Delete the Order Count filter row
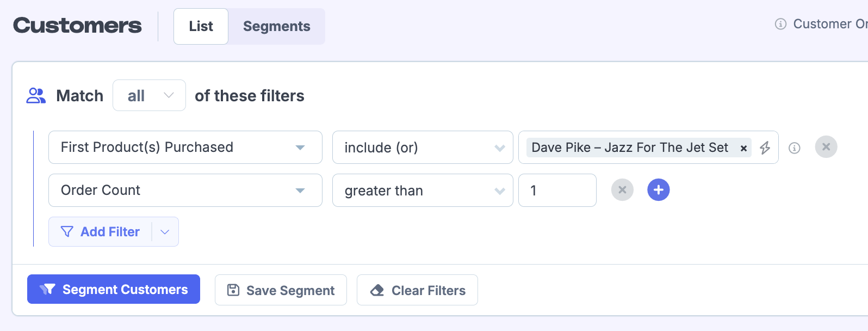This screenshot has width=868, height=331. tap(622, 190)
